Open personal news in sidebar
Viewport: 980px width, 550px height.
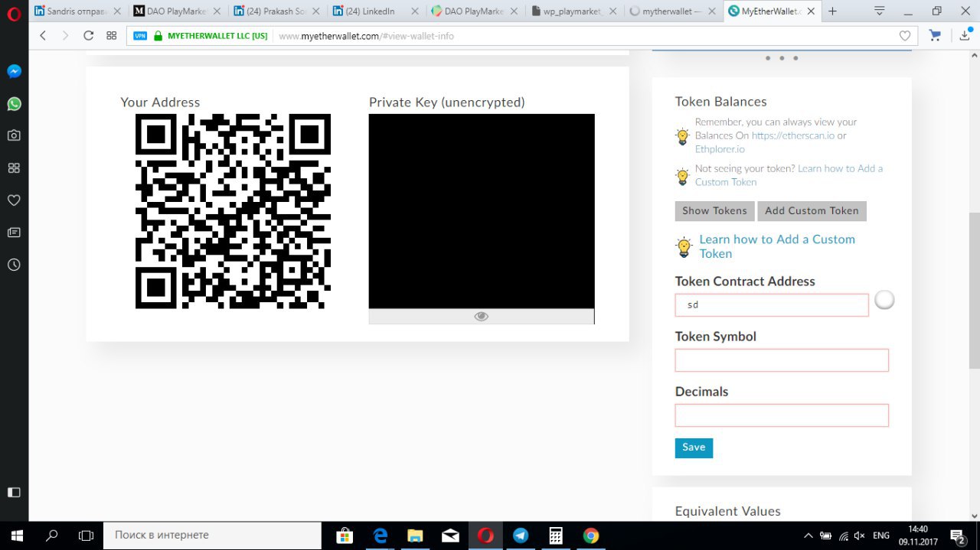pos(14,232)
